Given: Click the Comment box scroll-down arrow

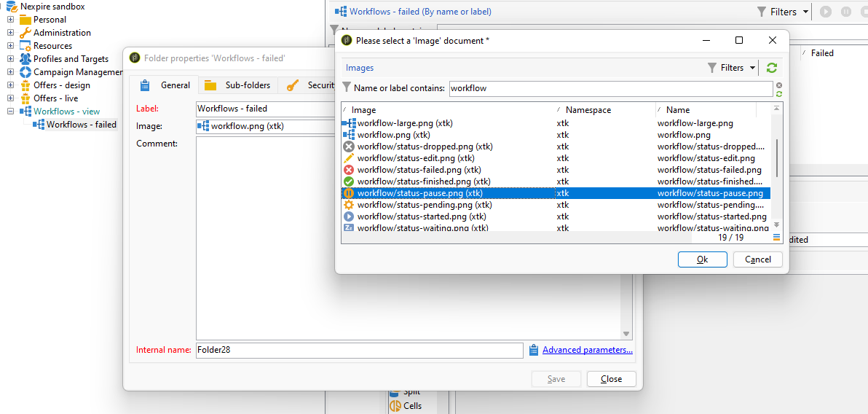Looking at the screenshot, I should click(626, 335).
